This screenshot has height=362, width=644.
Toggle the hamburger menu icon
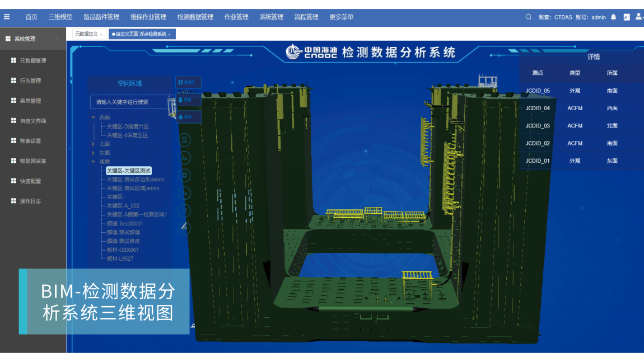coord(7,17)
